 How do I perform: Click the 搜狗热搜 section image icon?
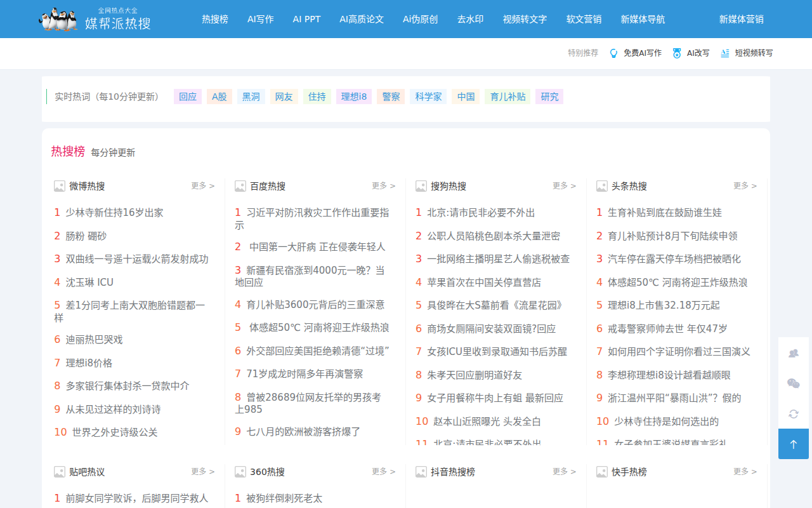(x=421, y=186)
